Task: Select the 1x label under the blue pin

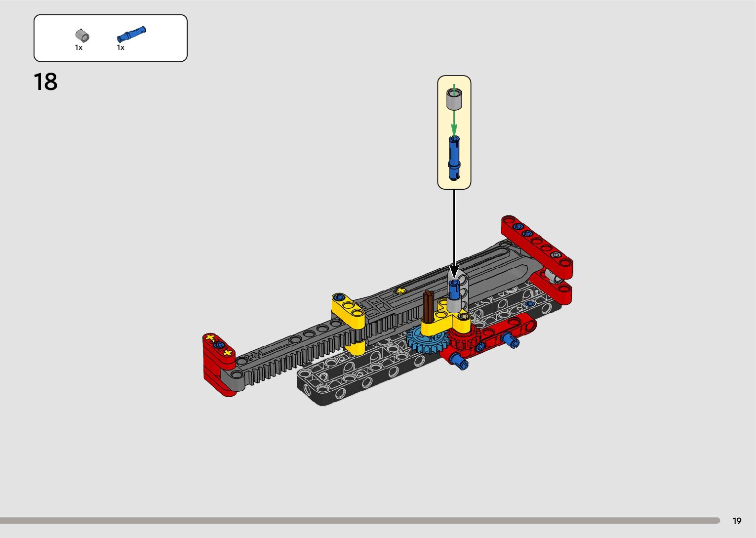Action: [120, 48]
